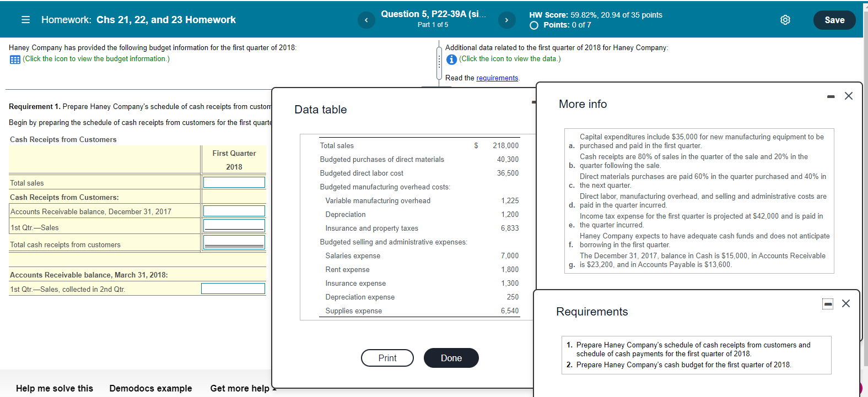The image size is (868, 397).
Task: Click the question title 'Question 5, P22-39A'
Action: coord(433,14)
